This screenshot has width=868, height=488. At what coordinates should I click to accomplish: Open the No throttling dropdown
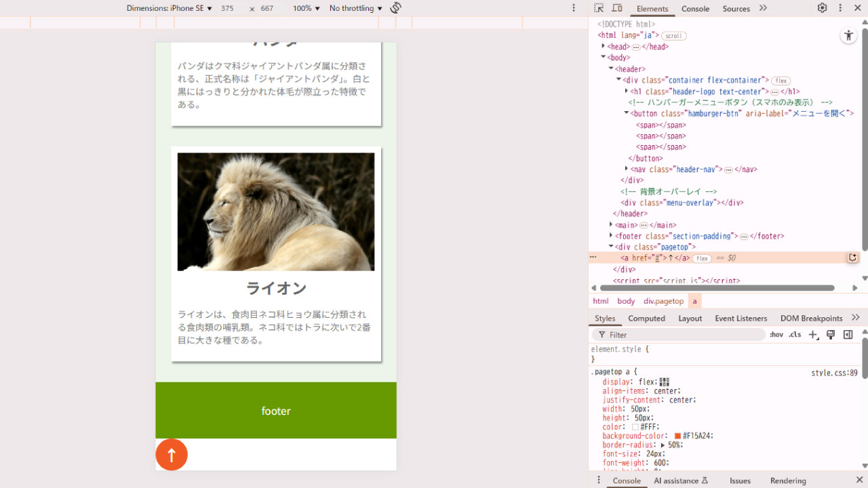point(356,8)
